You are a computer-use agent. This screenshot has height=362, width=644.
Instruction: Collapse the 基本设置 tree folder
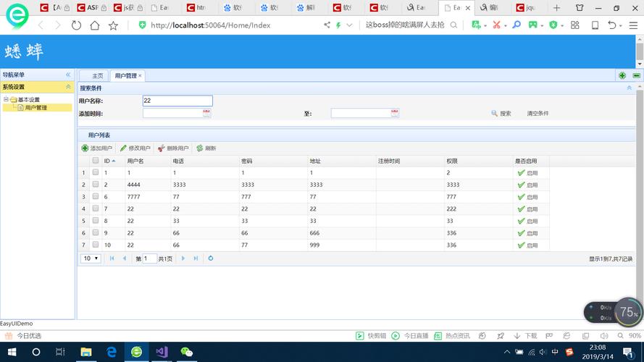pyautogui.click(x=6, y=99)
